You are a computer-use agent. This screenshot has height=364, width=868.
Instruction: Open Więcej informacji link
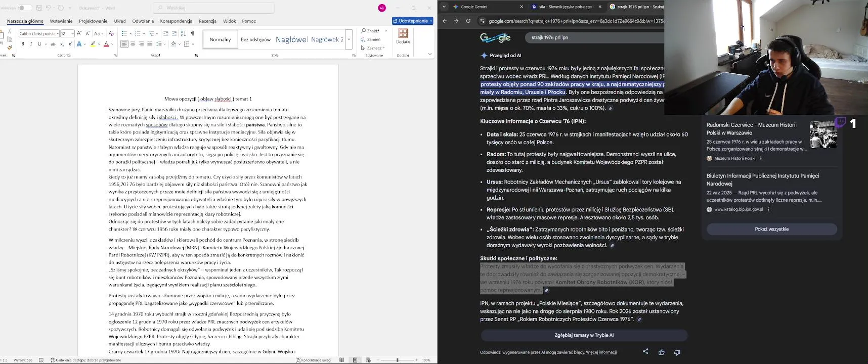coord(601,352)
